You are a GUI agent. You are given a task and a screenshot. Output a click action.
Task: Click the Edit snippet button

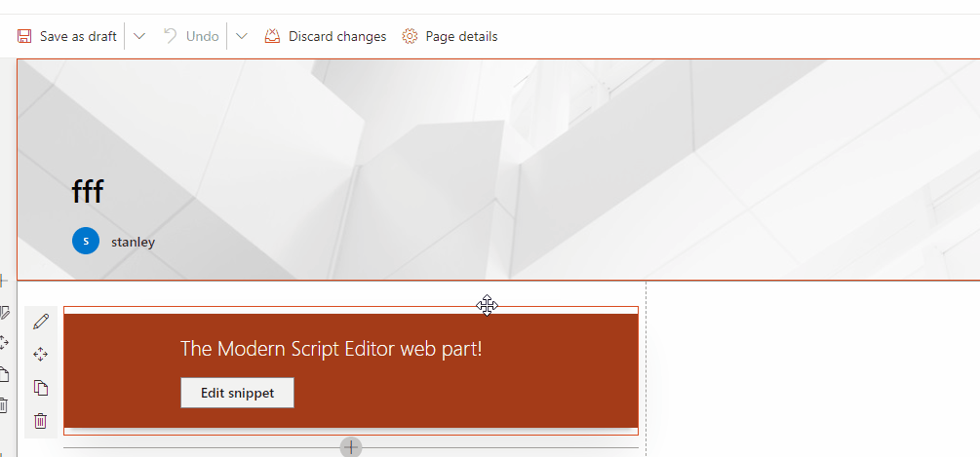(238, 393)
